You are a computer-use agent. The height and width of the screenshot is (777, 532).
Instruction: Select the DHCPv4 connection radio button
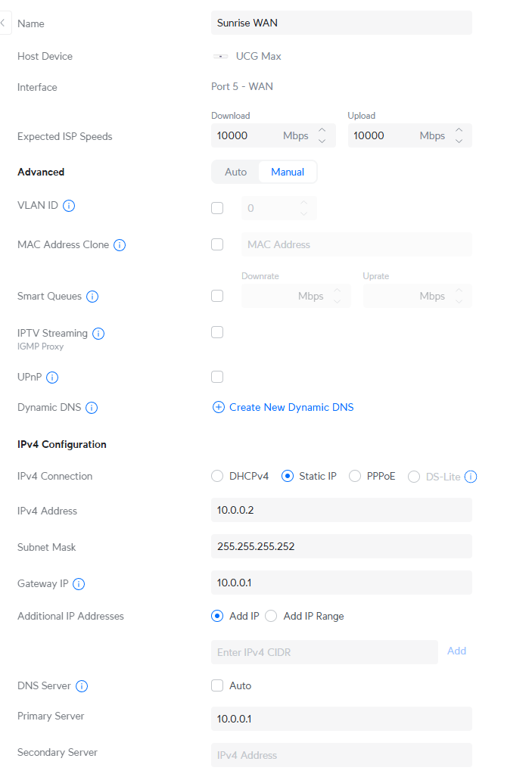click(217, 477)
